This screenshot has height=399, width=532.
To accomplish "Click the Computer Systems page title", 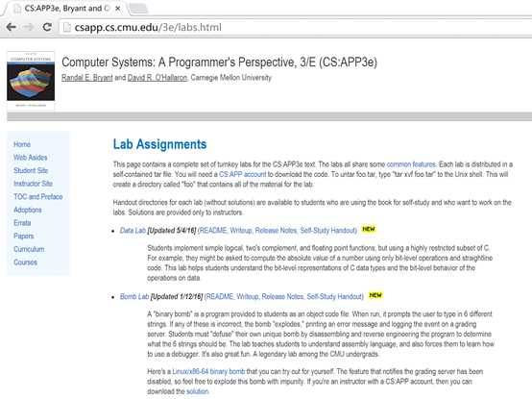I will (x=219, y=62).
